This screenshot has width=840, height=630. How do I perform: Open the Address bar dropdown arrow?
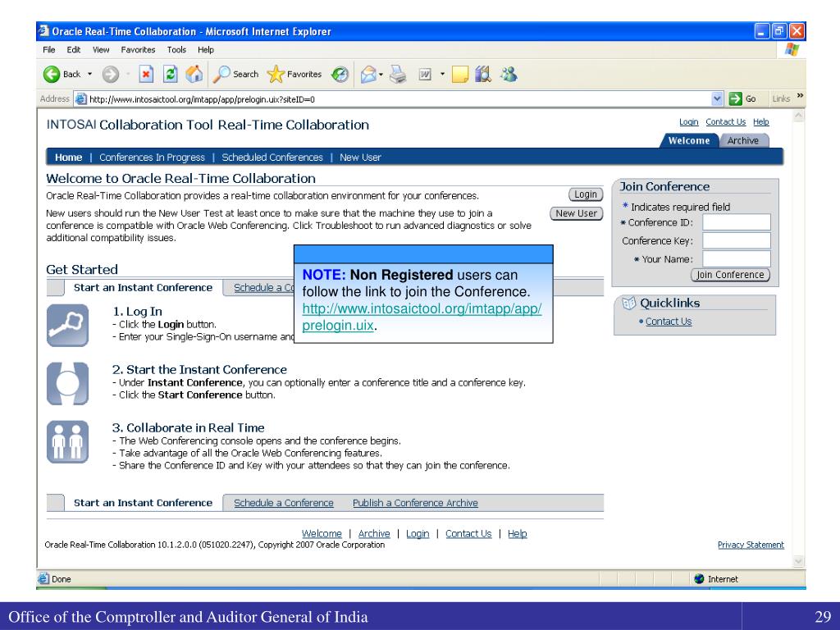pos(719,99)
